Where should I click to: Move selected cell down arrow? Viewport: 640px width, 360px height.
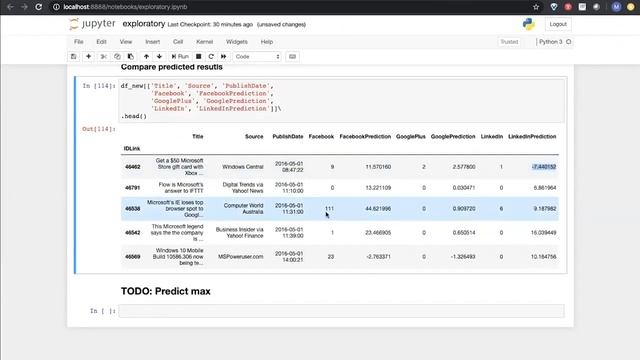click(160, 56)
